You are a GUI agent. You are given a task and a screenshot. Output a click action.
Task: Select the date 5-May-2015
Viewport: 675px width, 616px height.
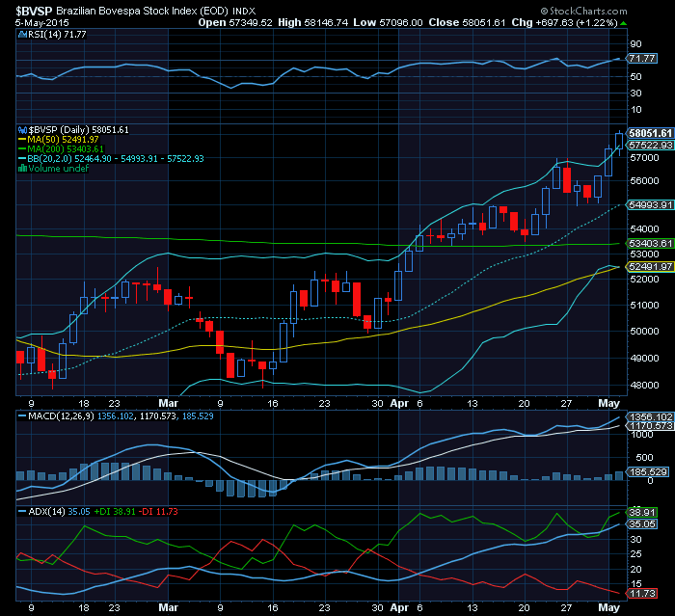(x=41, y=23)
